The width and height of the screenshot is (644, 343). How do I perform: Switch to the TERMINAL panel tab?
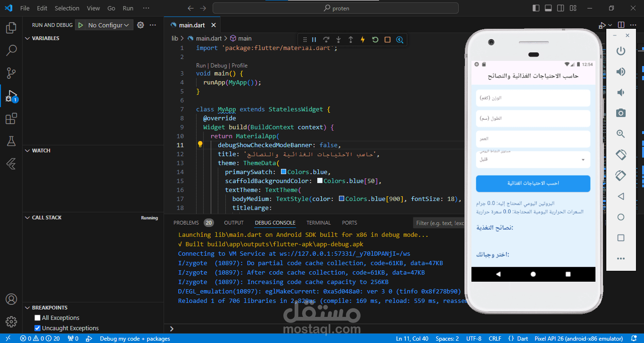(x=319, y=223)
